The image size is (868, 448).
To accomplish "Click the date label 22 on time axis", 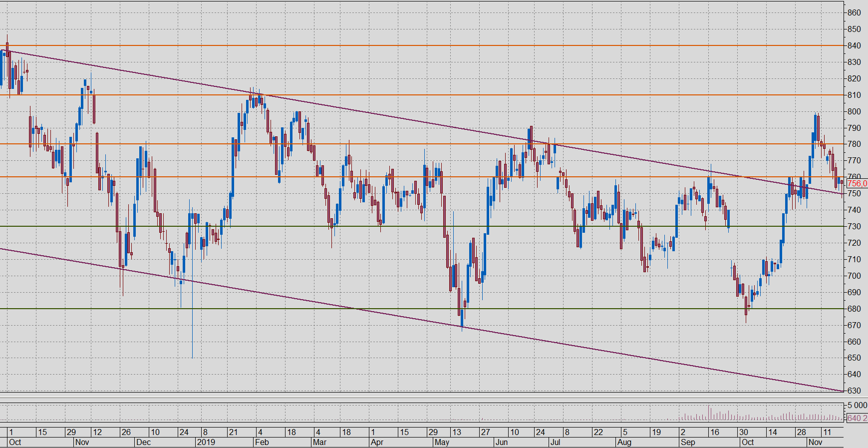I will [x=598, y=432].
